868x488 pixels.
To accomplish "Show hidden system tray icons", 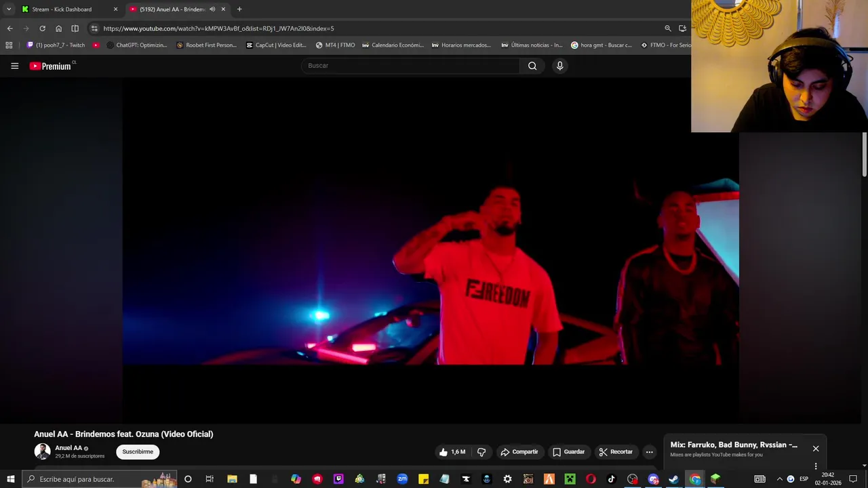I will point(779,479).
